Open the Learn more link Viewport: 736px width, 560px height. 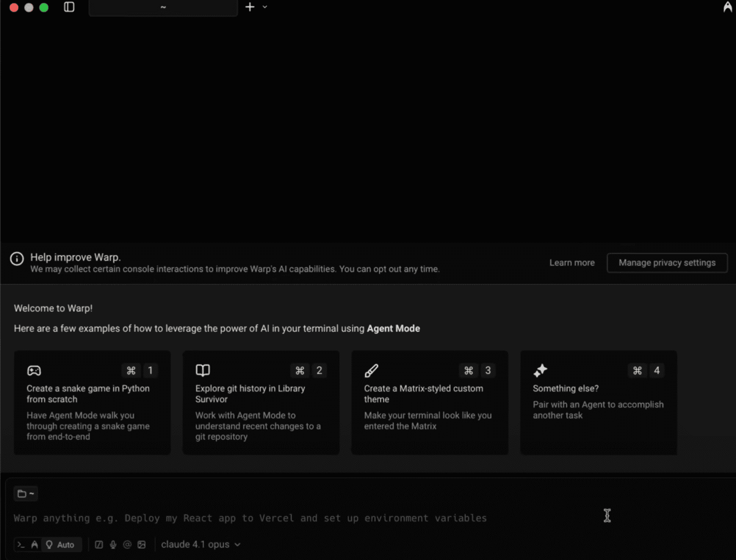click(572, 263)
